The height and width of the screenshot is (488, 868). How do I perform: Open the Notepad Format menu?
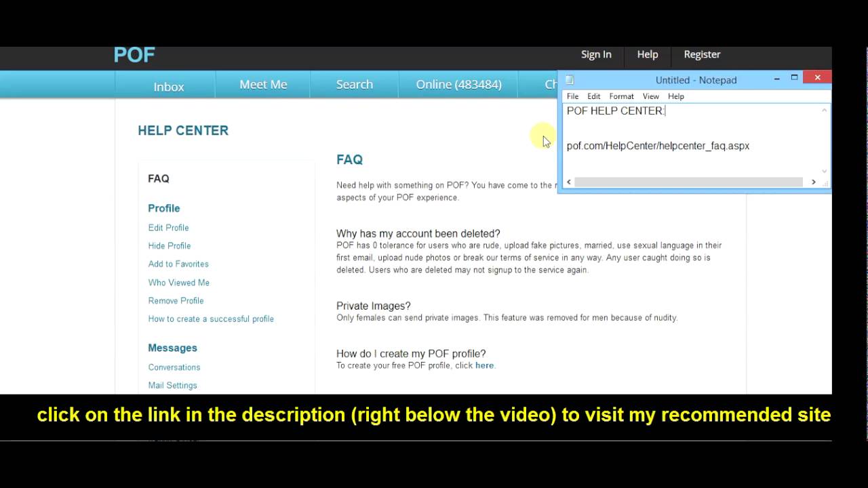click(621, 96)
